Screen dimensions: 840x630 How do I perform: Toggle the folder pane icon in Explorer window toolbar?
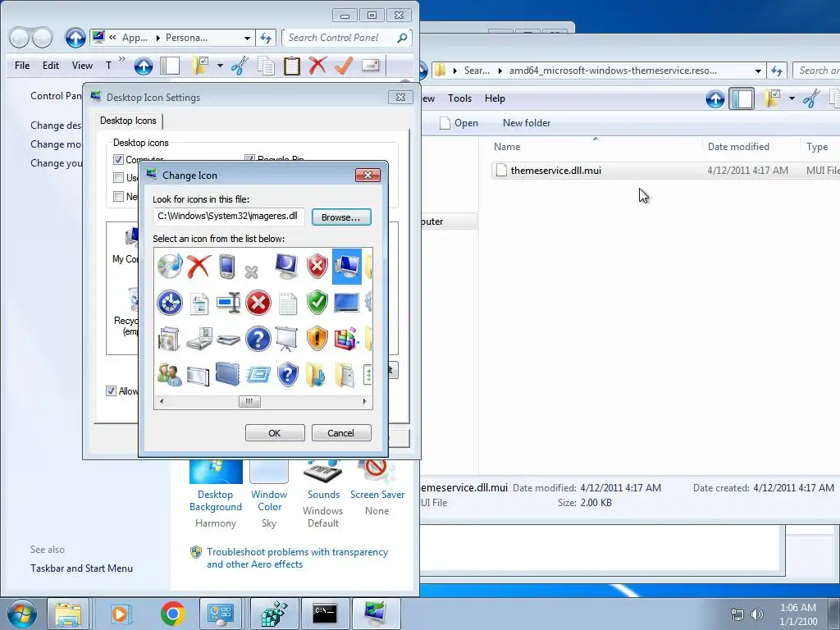[x=742, y=98]
